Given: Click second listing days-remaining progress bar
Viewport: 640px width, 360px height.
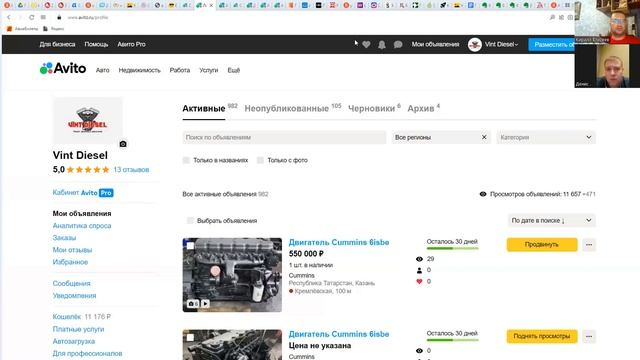Looking at the screenshot, I should pos(452,340).
